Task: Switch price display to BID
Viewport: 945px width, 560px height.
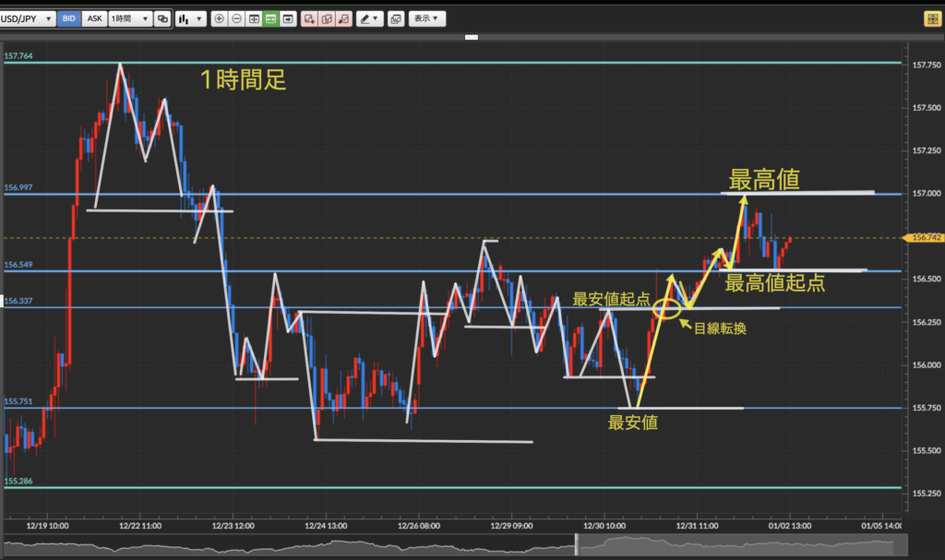Action: [x=67, y=18]
